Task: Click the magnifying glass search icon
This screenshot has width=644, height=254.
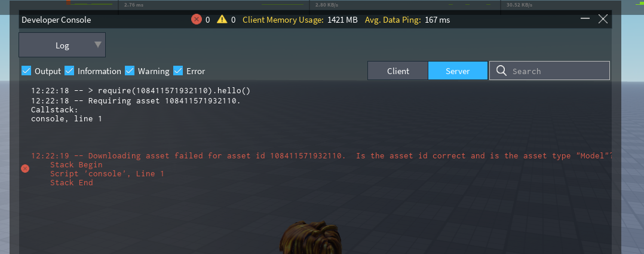Action: (x=501, y=71)
